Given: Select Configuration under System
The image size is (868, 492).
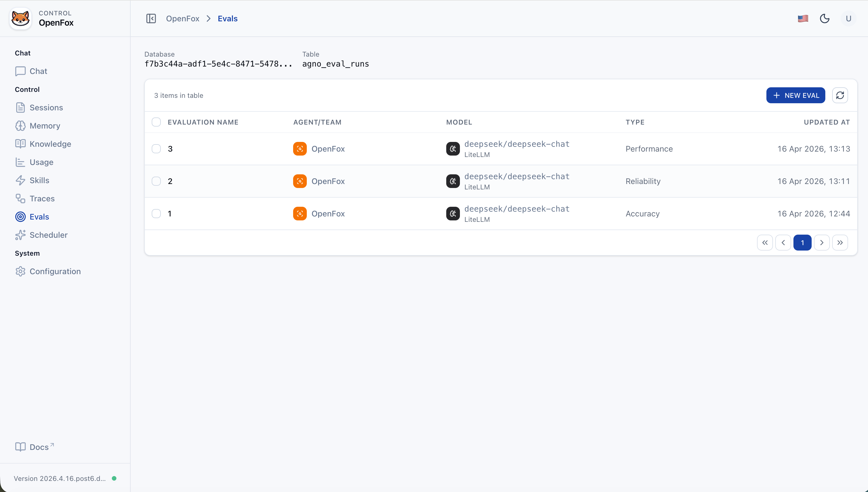Looking at the screenshot, I should pos(55,271).
